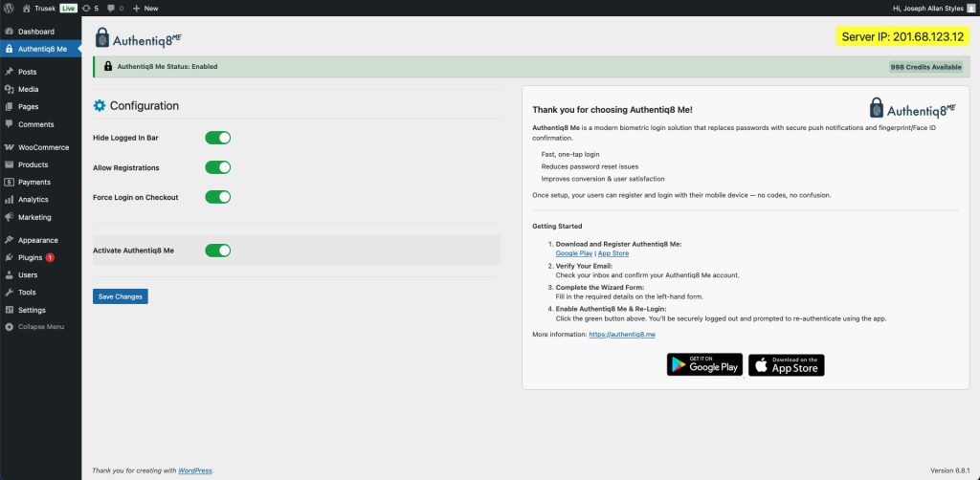Click the Payments dollar icon
Screen dimensions: 980x480
point(9,183)
